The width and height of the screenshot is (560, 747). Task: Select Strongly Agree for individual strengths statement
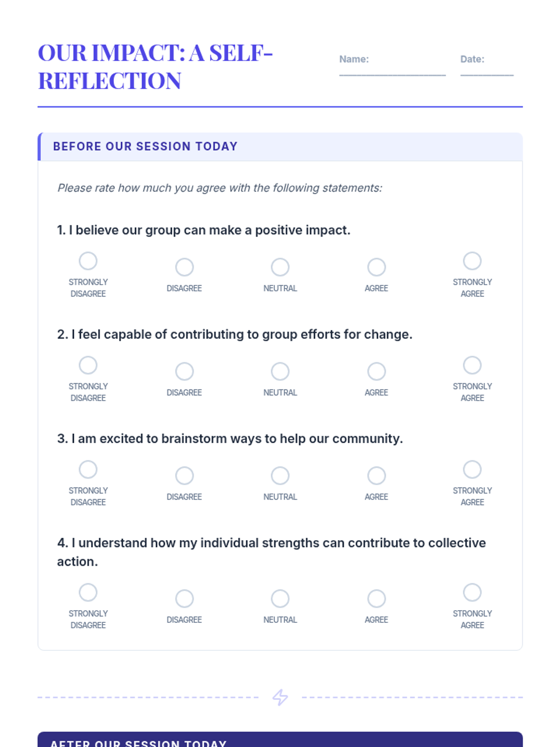click(472, 592)
